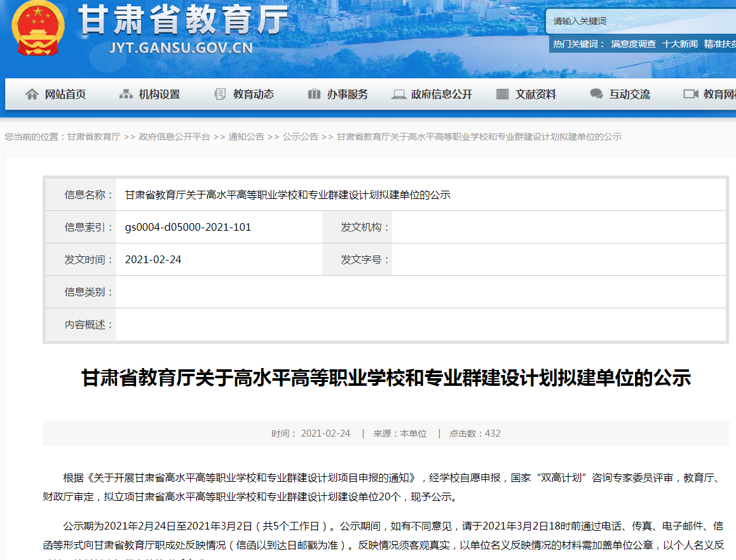Click the archive icon beside 文献资料
Screen dimensions: 736x560
coord(502,94)
